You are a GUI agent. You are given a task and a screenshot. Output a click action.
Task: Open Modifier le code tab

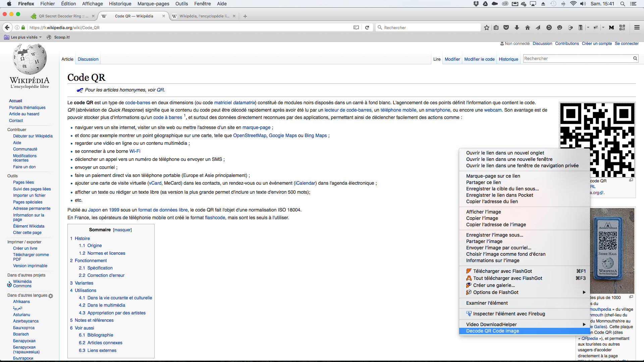[x=479, y=59]
